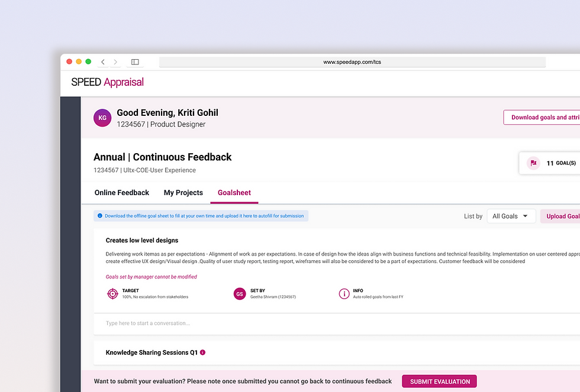Image resolution: width=580 pixels, height=392 pixels.
Task: Click info icon beside Knowledge Sharing Sessions
Action: click(x=203, y=352)
